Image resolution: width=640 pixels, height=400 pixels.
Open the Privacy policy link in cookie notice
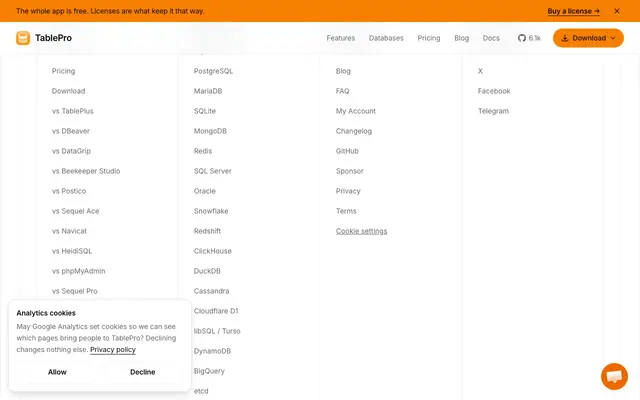(x=113, y=349)
